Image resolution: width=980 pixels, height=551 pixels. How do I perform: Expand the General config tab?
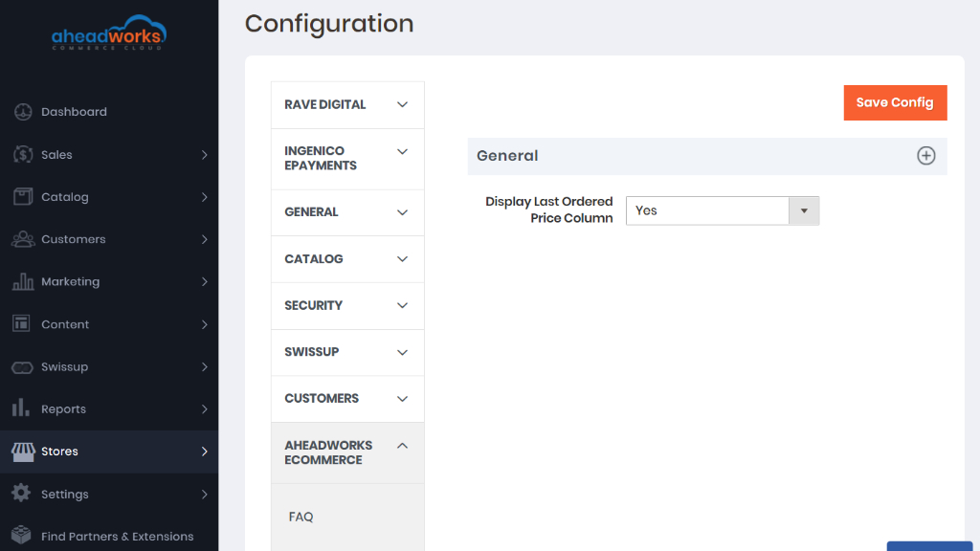[x=347, y=212]
